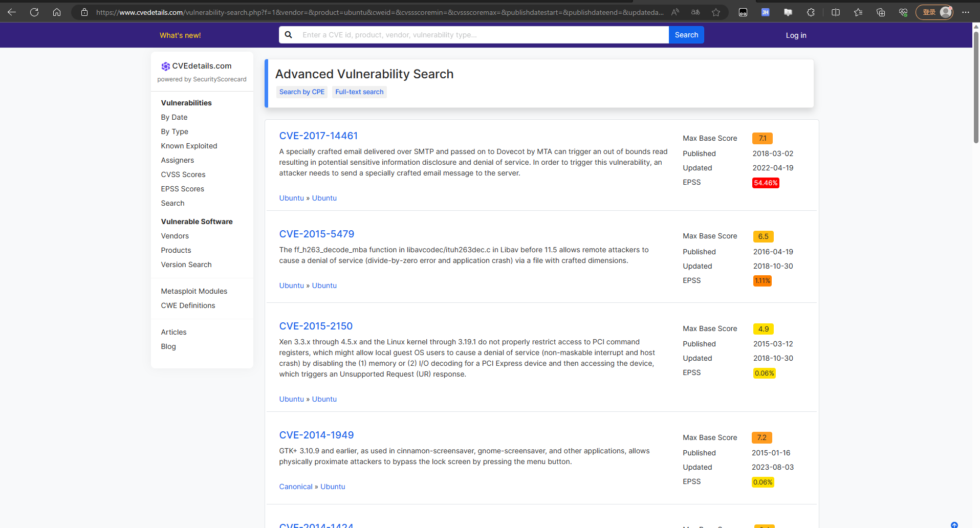
Task: Open browser settings three-dot menu
Action: 966,12
